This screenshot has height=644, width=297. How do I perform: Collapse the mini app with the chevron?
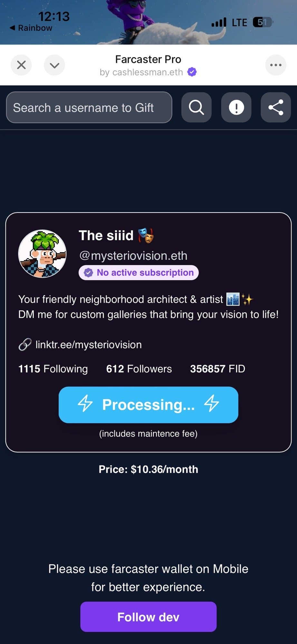[x=54, y=65]
